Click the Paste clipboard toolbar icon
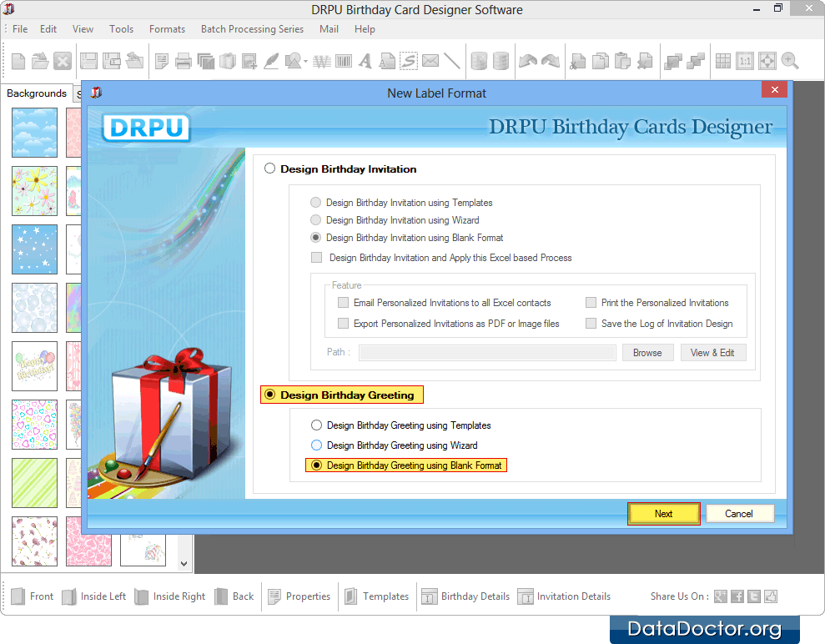825x644 pixels. pos(622,61)
